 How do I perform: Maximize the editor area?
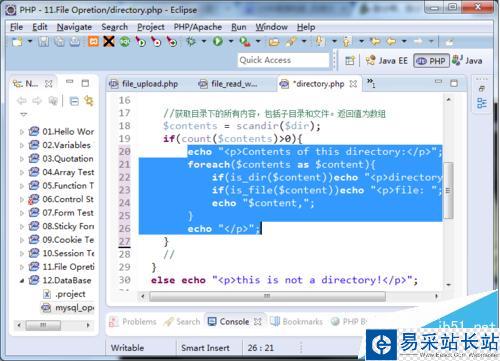pyautogui.click(x=454, y=83)
